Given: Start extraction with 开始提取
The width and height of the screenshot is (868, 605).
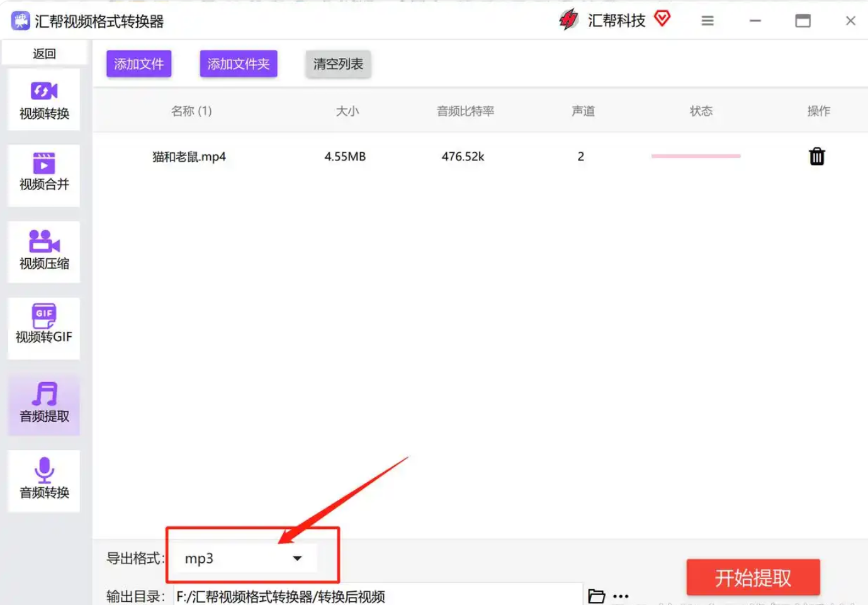Looking at the screenshot, I should pos(753,577).
